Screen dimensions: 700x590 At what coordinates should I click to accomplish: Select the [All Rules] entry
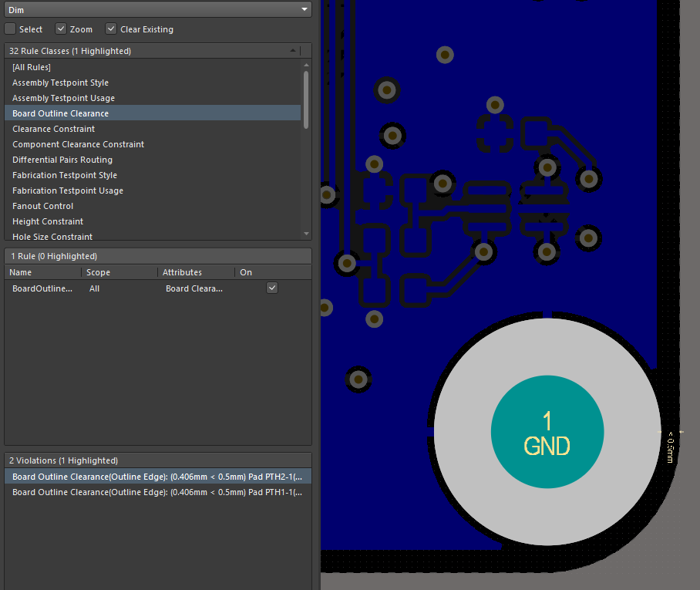coord(32,67)
